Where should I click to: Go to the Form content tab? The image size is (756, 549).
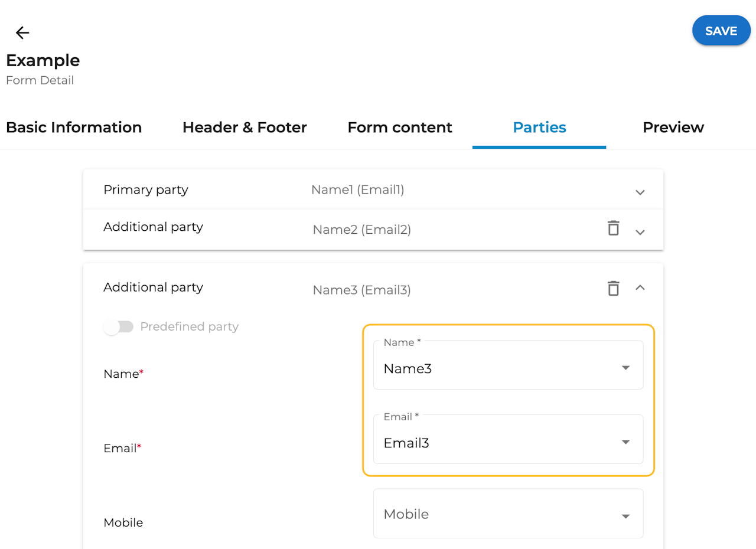click(400, 128)
